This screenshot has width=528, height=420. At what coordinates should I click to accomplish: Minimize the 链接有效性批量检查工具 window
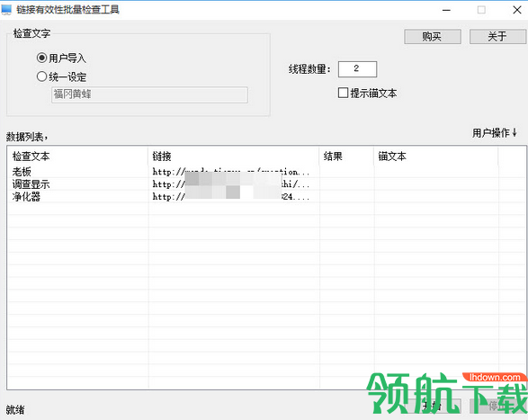446,10
